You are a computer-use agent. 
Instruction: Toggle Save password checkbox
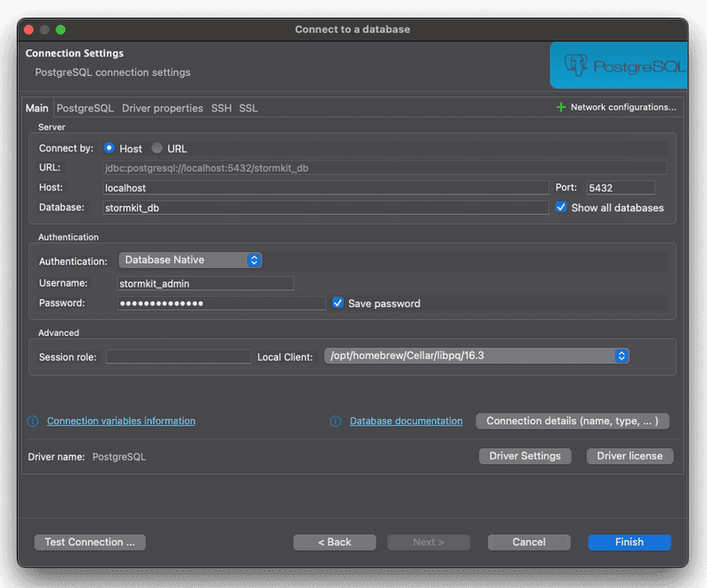coord(338,302)
